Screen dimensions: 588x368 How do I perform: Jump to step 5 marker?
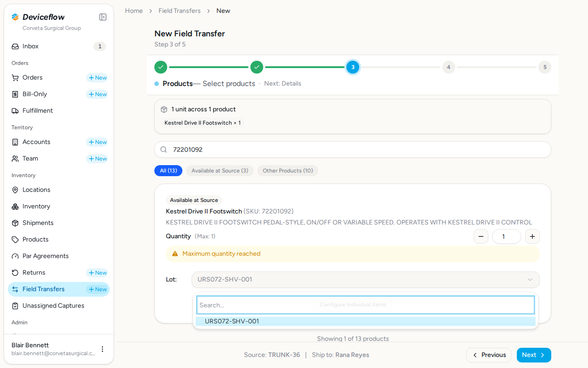click(x=545, y=67)
